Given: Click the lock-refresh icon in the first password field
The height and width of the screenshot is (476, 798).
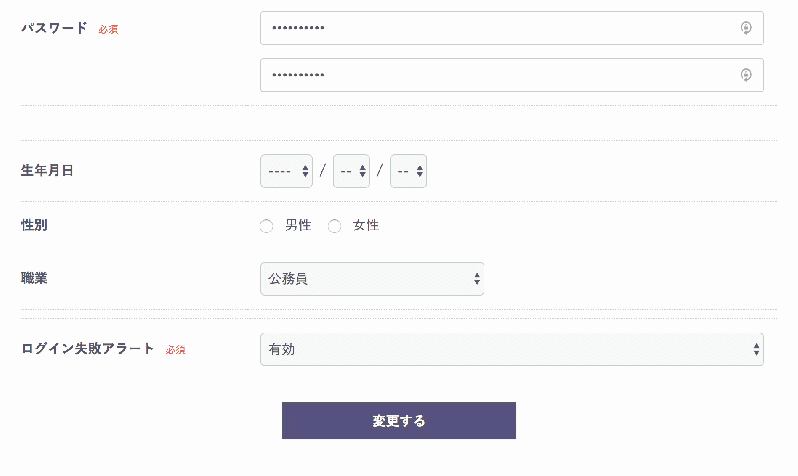Looking at the screenshot, I should pos(746,28).
